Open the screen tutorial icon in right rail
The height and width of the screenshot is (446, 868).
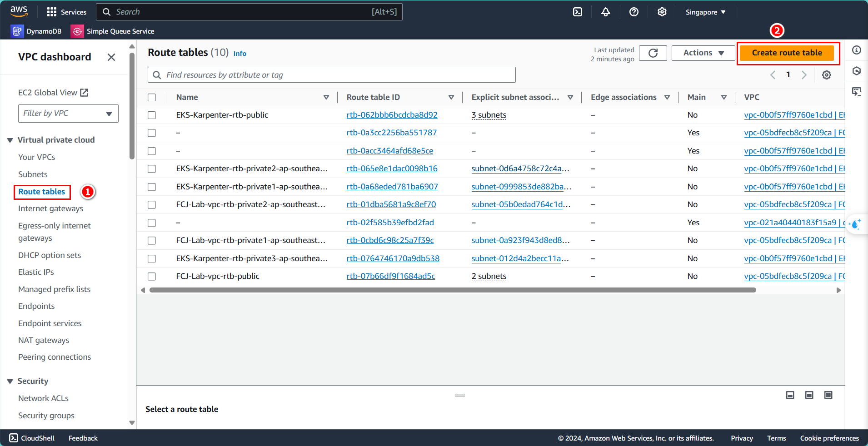[x=857, y=92]
